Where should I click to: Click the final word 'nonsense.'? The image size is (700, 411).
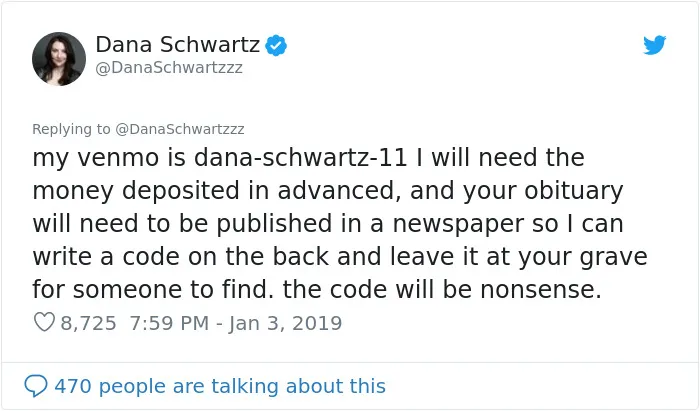pyautogui.click(x=541, y=290)
